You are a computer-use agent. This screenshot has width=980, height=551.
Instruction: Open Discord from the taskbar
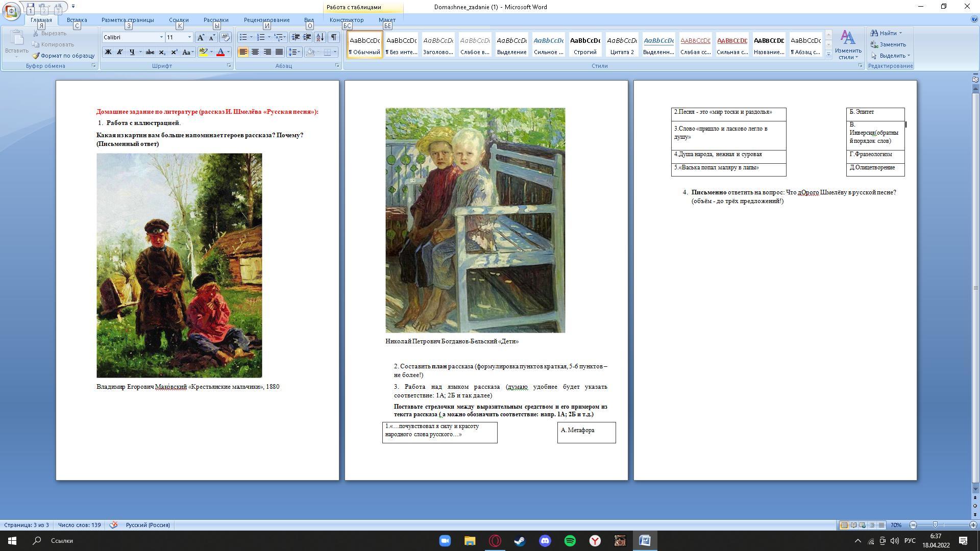pos(545,541)
